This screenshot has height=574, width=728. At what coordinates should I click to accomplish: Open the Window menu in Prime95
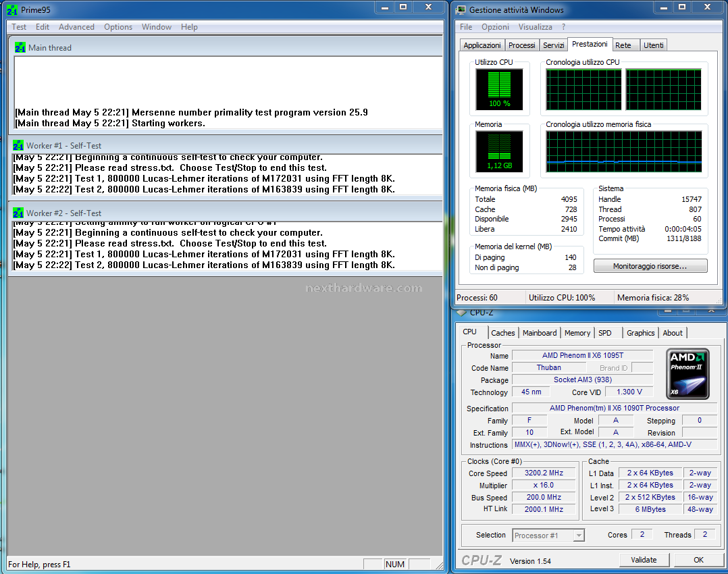(157, 27)
